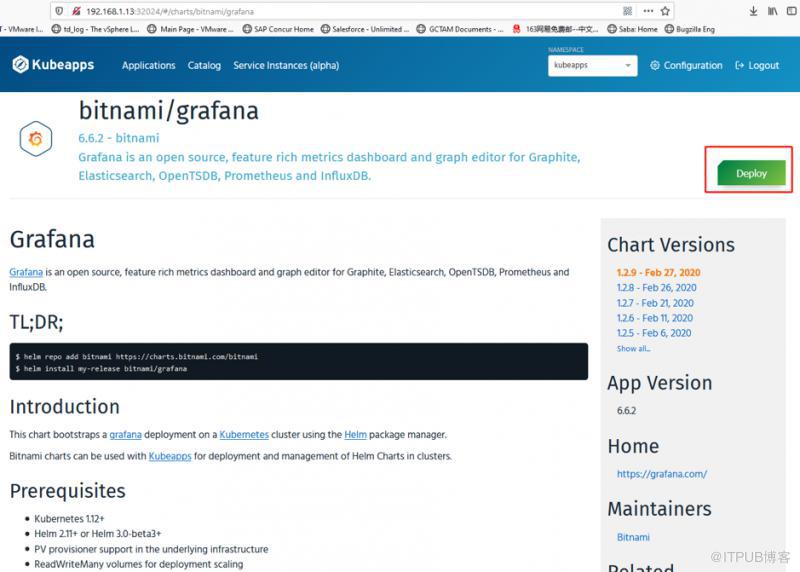
Task: Open the browser downloads arrow icon
Action: pos(753,11)
